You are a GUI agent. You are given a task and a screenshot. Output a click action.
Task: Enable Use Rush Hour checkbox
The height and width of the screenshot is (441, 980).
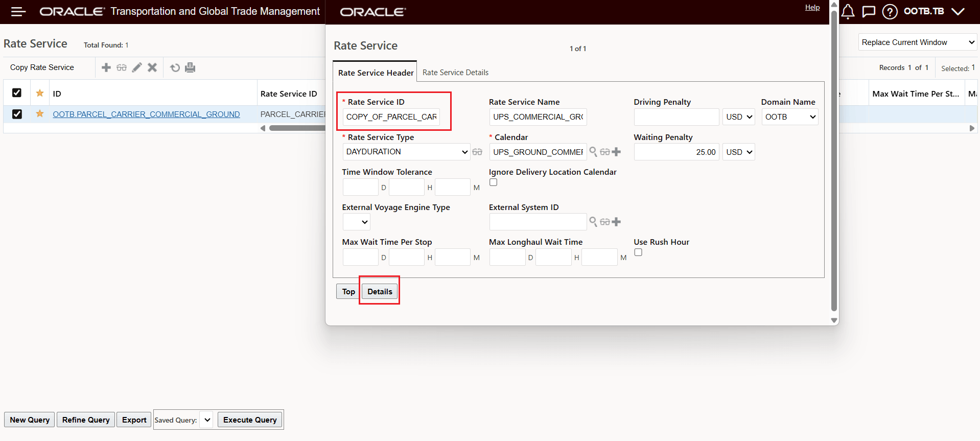[x=638, y=252]
